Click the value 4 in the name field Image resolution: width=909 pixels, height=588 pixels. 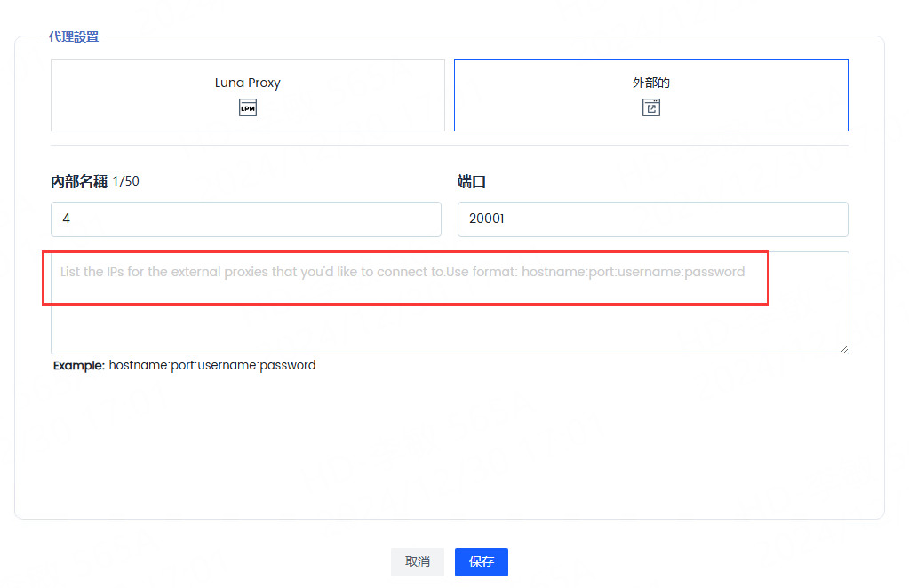pyautogui.click(x=66, y=219)
